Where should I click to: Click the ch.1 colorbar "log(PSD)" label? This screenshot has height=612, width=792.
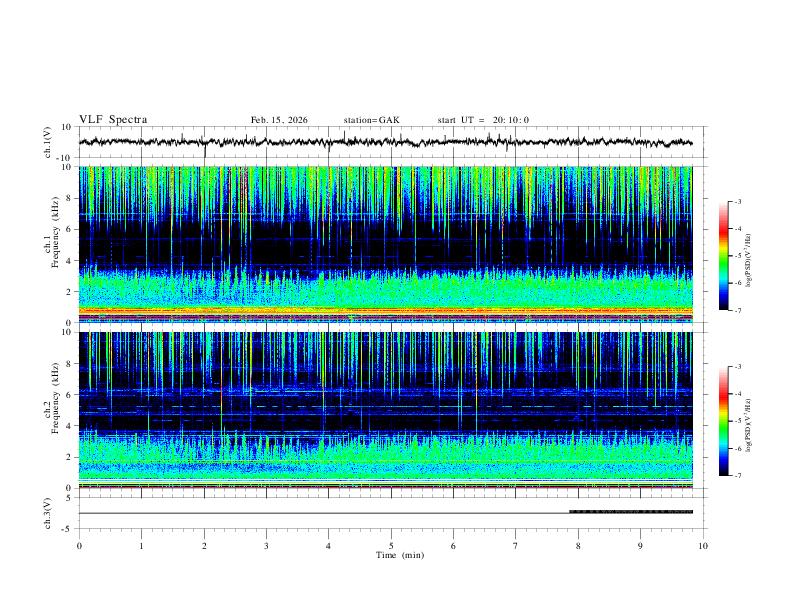click(748, 261)
